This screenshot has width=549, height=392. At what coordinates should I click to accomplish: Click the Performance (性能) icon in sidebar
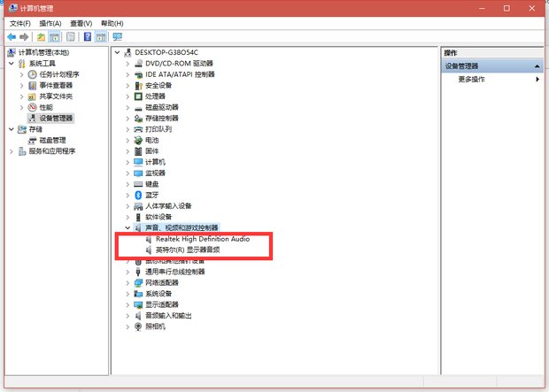[32, 107]
